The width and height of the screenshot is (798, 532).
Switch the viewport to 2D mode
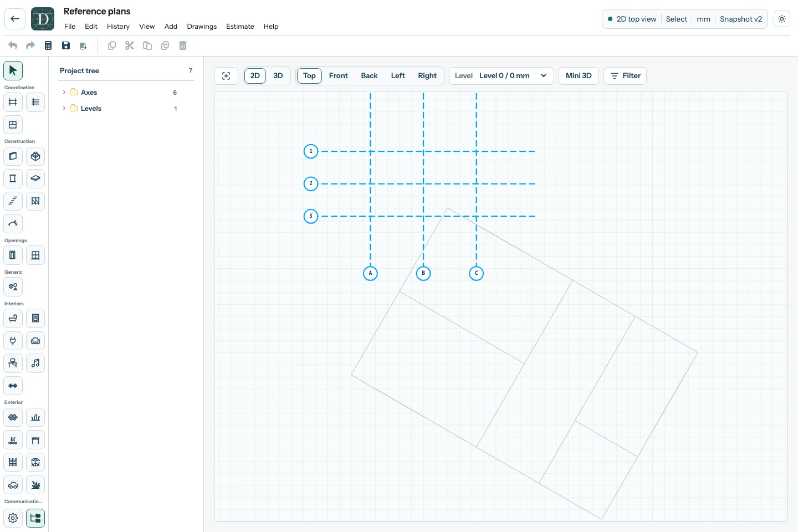tap(255, 76)
